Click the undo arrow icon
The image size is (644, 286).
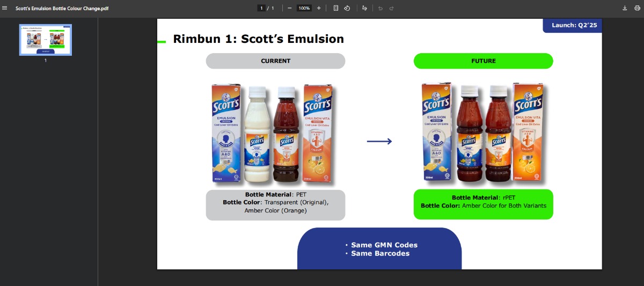pyautogui.click(x=380, y=8)
